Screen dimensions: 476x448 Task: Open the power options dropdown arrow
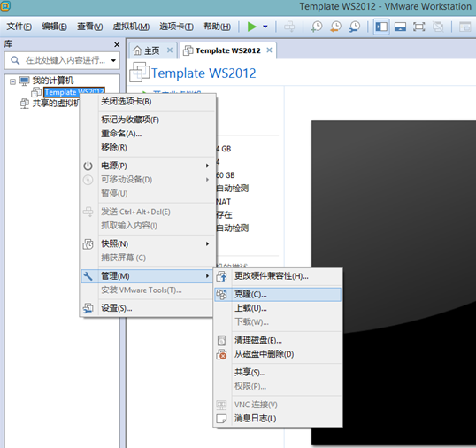pyautogui.click(x=265, y=27)
